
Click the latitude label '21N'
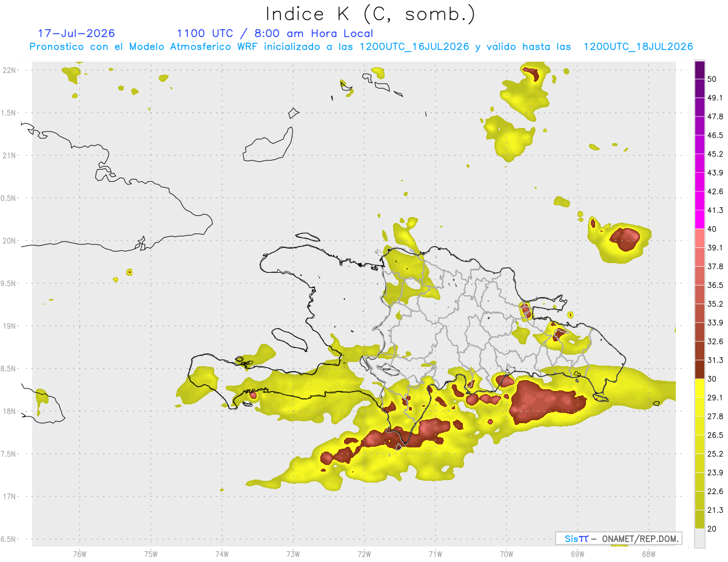pos(9,156)
